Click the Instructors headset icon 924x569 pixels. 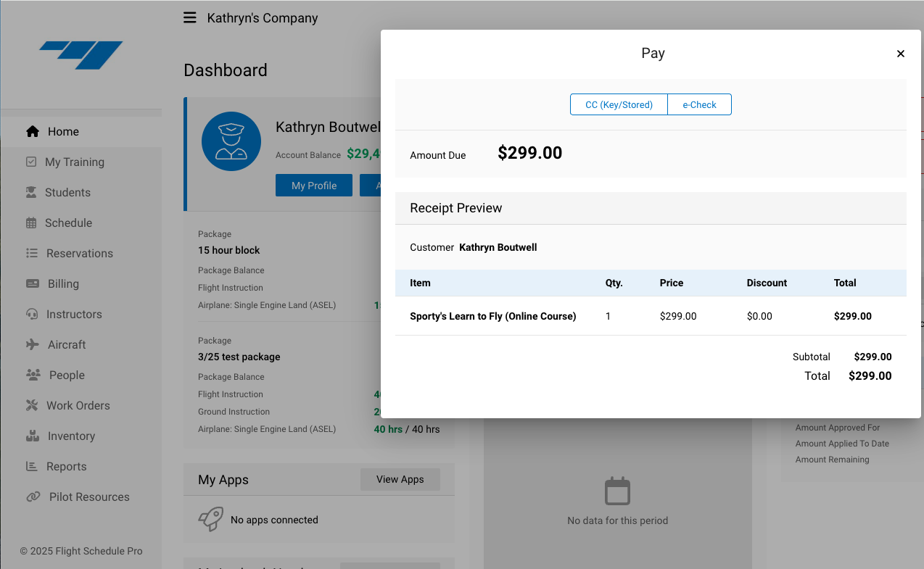pyautogui.click(x=32, y=314)
